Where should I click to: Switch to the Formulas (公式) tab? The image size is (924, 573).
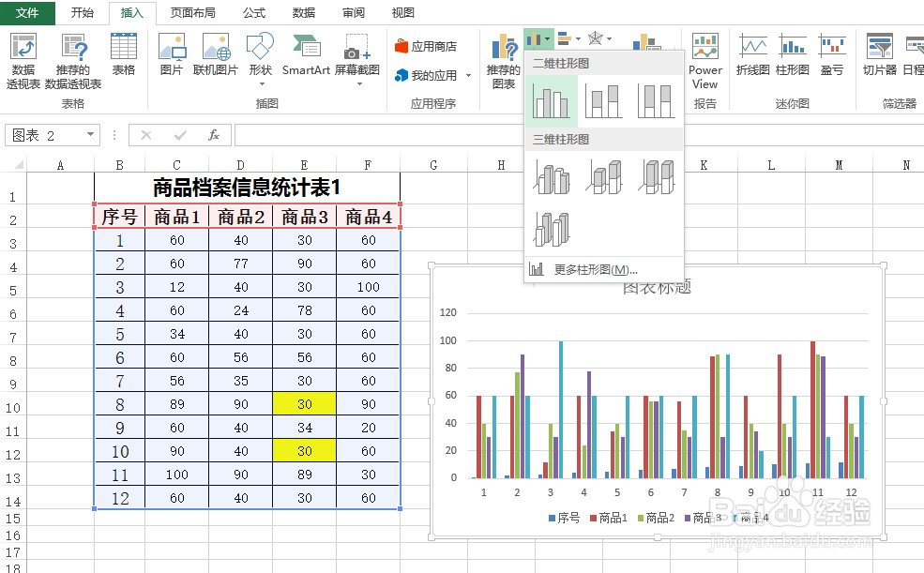pos(254,12)
